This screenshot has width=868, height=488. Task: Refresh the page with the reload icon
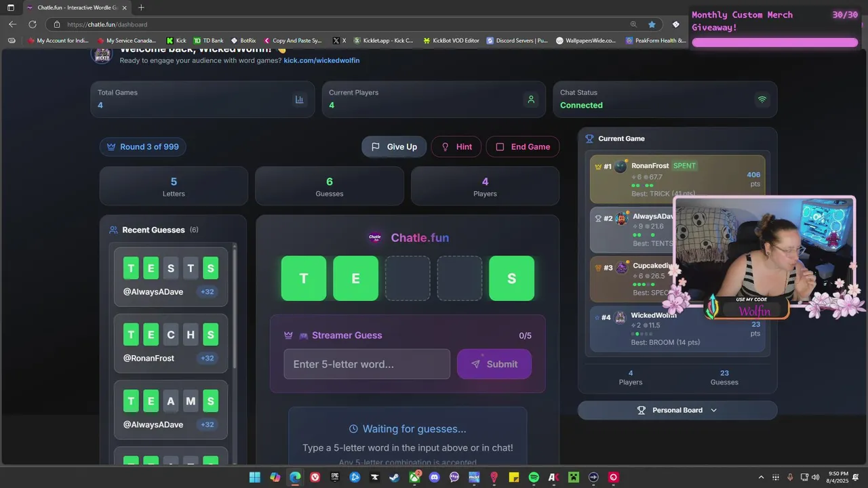(32, 24)
